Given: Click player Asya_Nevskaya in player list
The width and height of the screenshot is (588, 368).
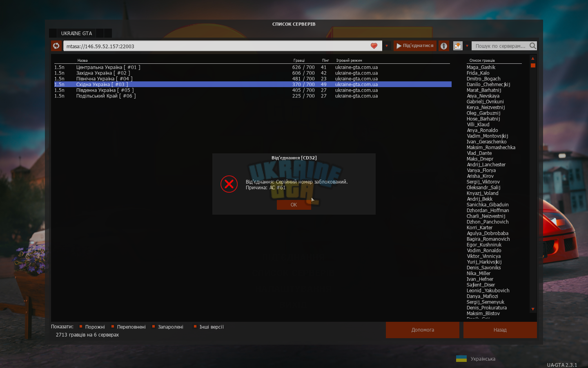Looking at the screenshot, I should (483, 96).
